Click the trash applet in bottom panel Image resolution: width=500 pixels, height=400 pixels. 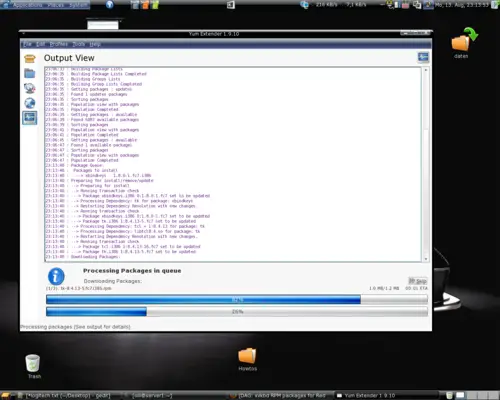[449, 395]
